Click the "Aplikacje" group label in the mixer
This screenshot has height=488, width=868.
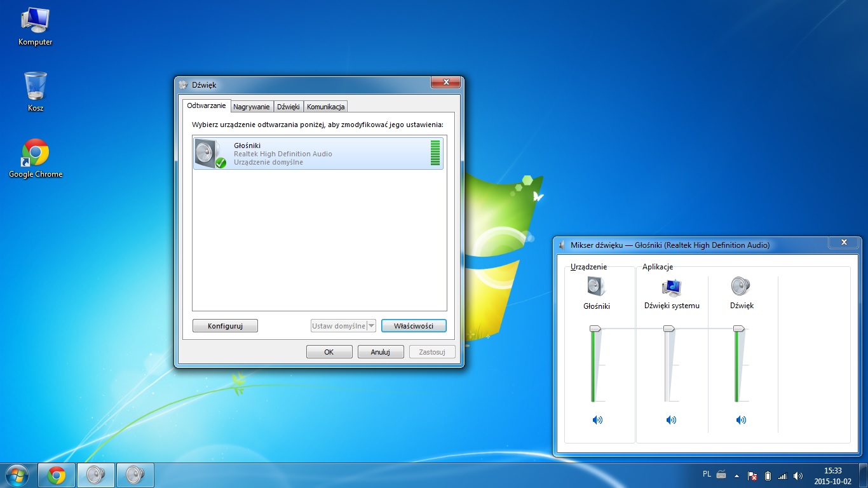coord(658,267)
